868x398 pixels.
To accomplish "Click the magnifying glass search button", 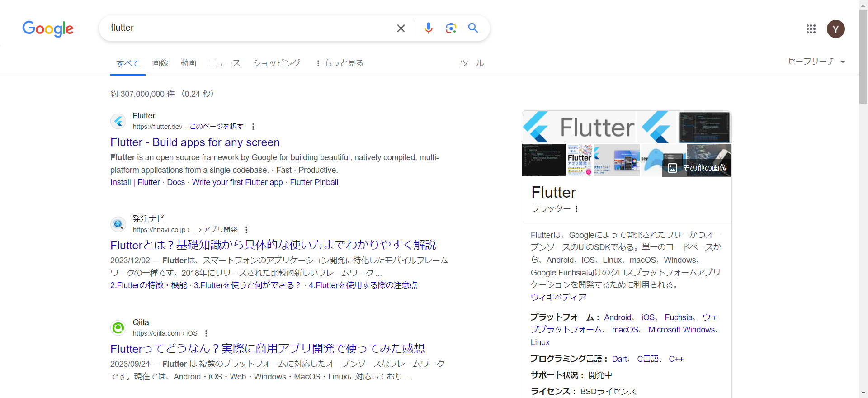I will point(473,28).
